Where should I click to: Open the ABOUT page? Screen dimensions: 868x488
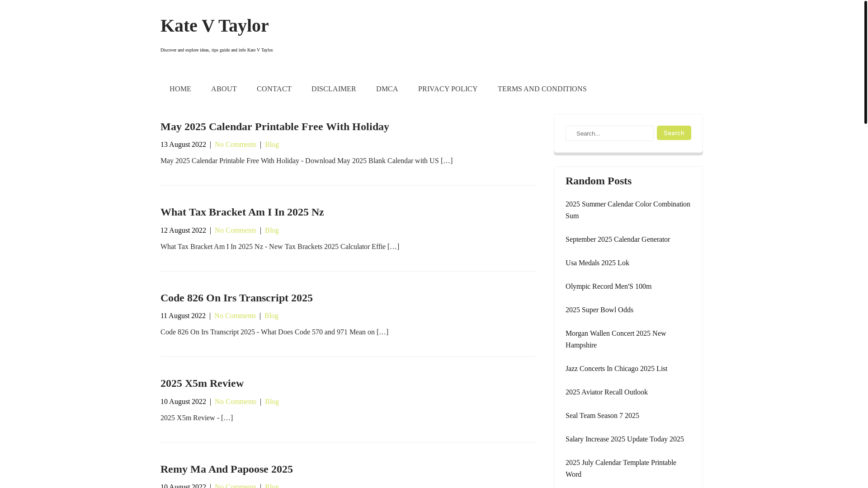pos(224,89)
